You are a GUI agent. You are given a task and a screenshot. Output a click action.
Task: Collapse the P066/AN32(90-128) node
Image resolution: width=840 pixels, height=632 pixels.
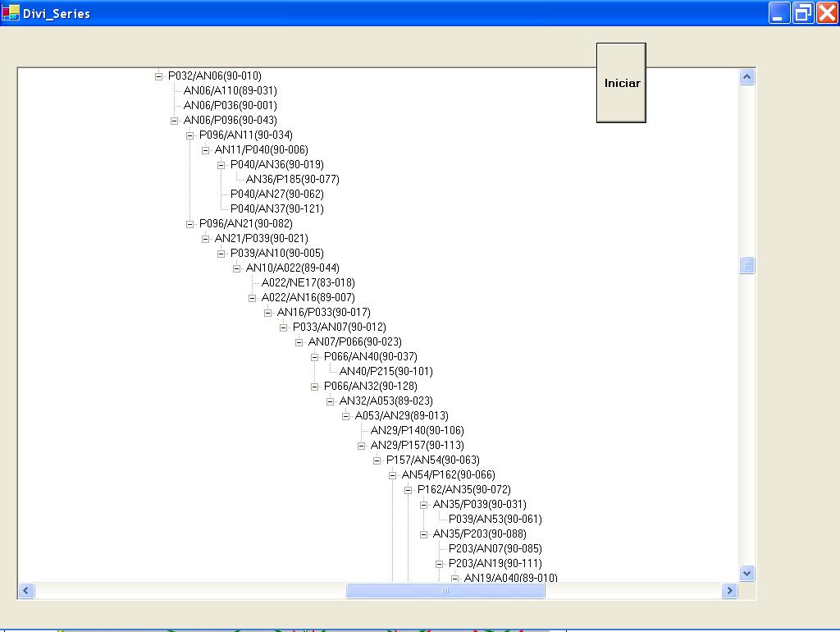315,387
